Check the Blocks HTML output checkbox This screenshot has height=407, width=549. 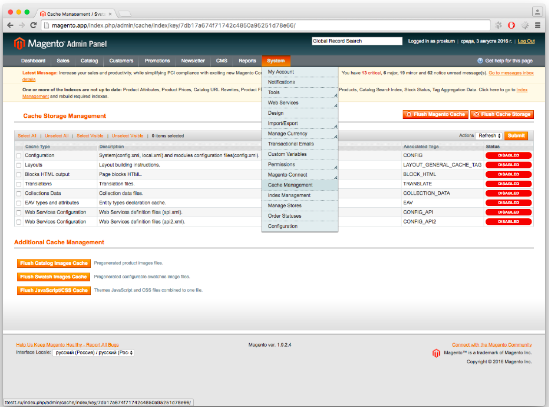click(x=19, y=174)
